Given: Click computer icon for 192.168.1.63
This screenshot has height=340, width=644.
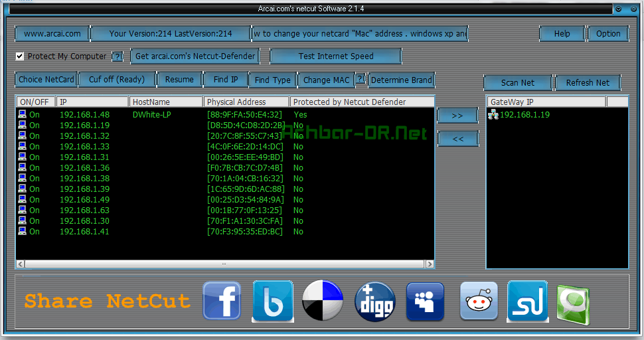Looking at the screenshot, I should coord(22,211).
